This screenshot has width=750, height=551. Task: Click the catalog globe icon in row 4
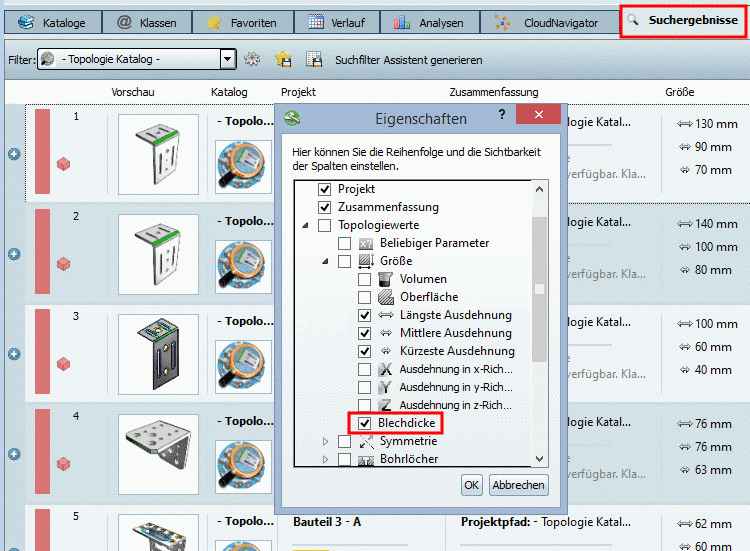[243, 466]
